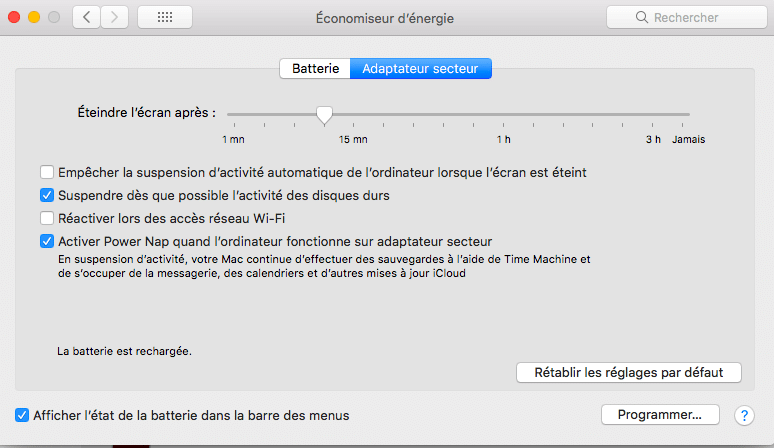774x448 pixels.
Task: Go forward with the right chevron button
Action: (115, 17)
